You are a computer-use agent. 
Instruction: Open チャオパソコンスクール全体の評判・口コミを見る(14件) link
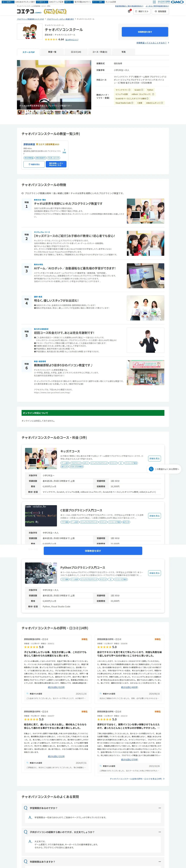pos(137,779)
